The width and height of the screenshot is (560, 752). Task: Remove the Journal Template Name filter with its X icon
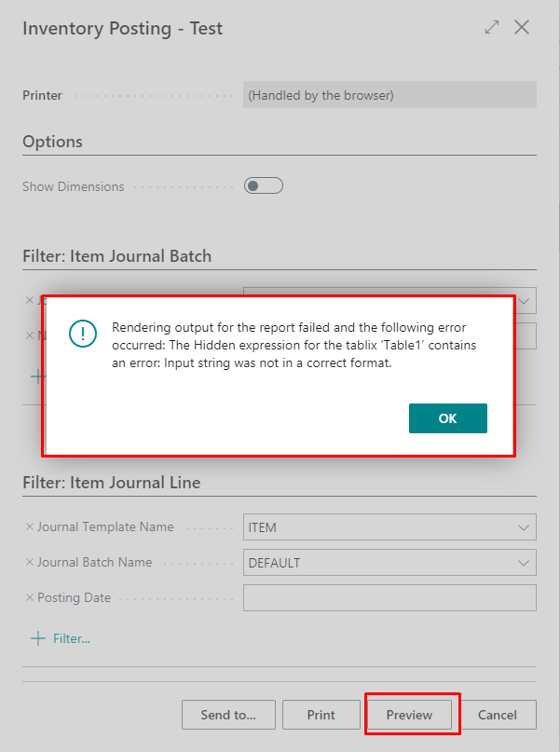click(x=27, y=526)
